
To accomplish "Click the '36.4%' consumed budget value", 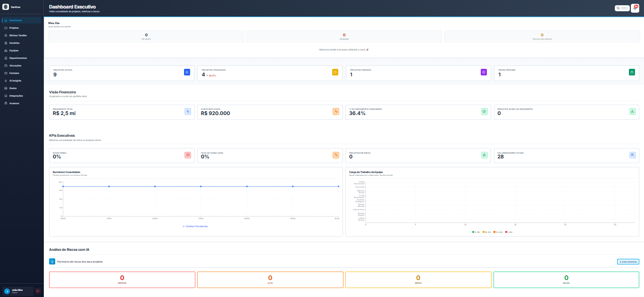I will [357, 113].
